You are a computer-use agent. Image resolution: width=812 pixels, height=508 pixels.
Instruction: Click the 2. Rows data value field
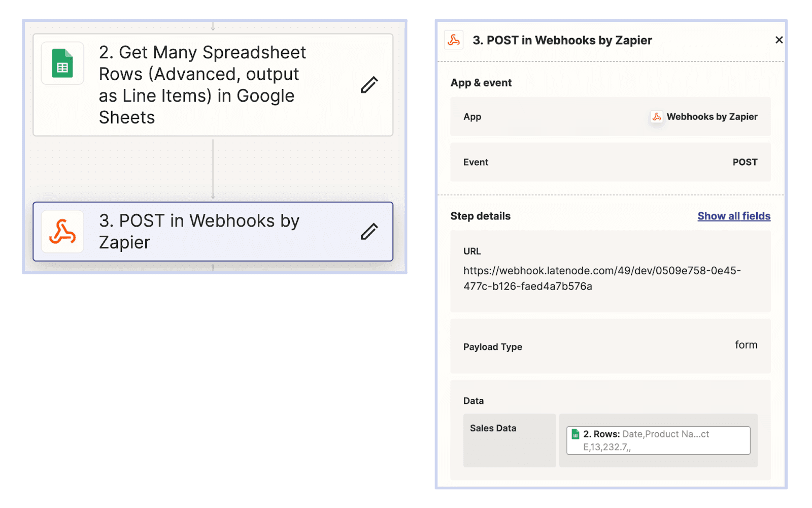click(x=658, y=440)
